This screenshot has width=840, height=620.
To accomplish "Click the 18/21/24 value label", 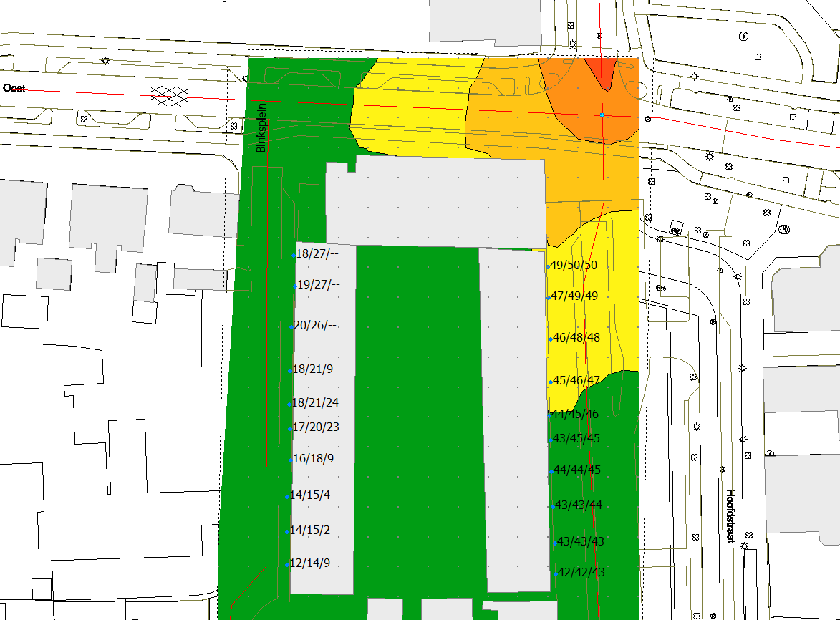I will click(x=316, y=402).
